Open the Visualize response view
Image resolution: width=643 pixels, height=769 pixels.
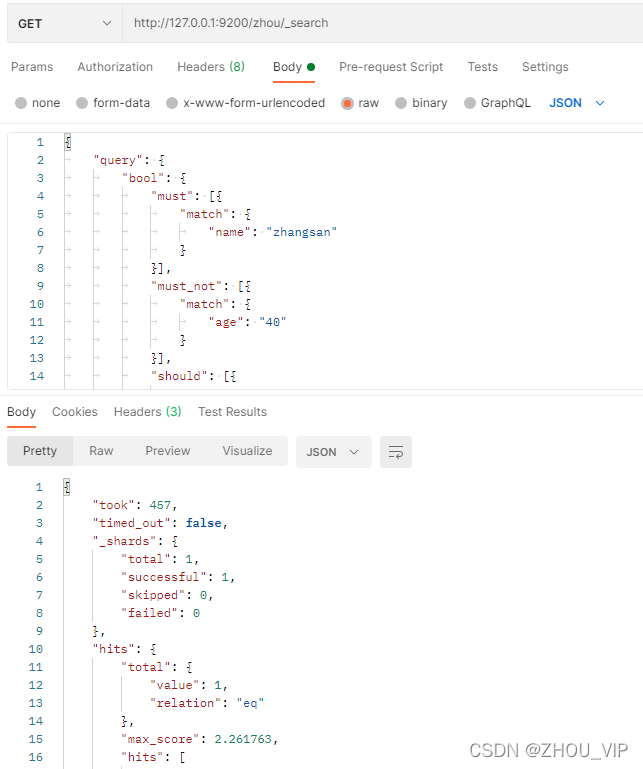coord(247,451)
